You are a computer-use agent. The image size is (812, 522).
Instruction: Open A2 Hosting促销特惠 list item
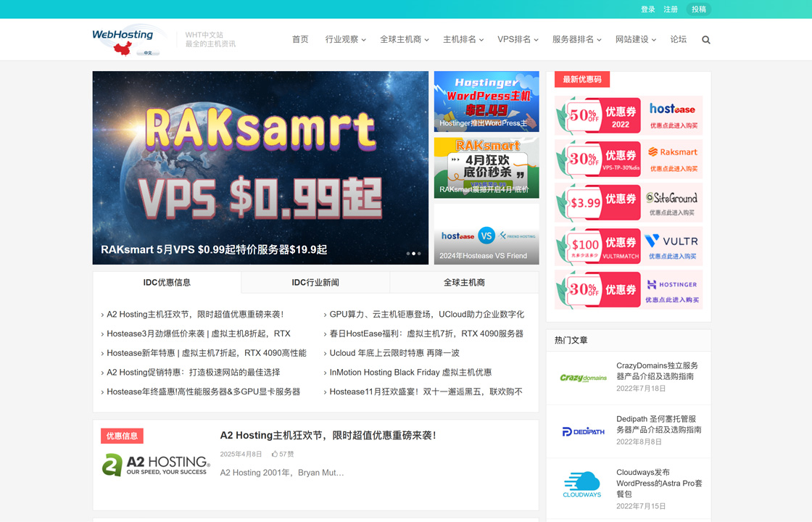[193, 373]
